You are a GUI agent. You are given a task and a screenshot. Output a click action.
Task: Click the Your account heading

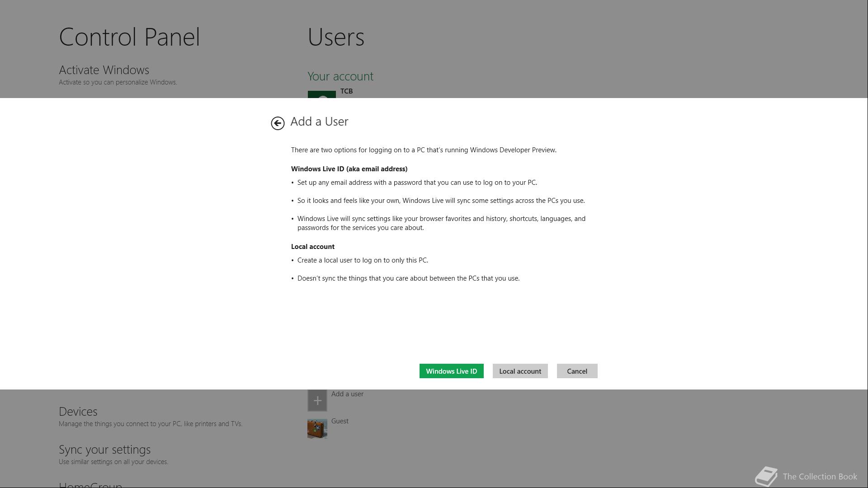point(340,76)
